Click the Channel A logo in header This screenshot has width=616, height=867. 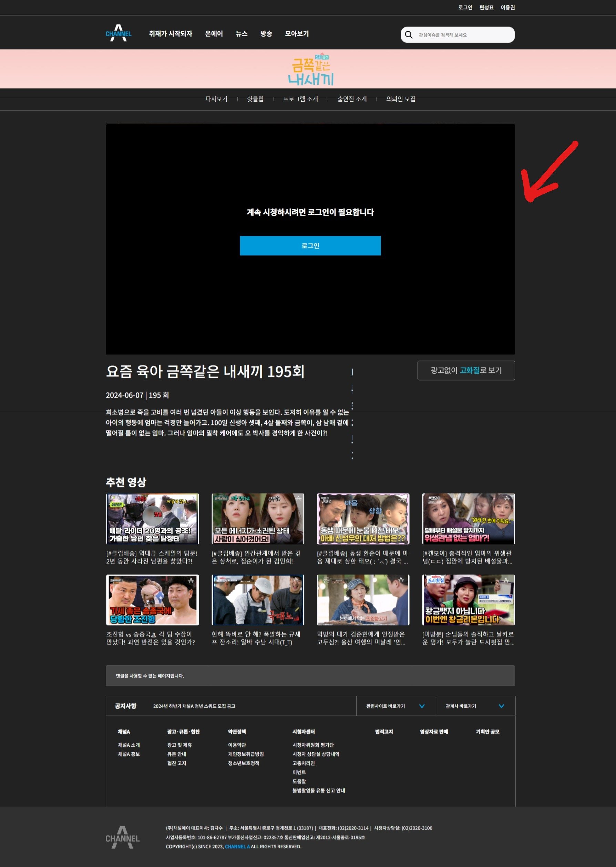point(119,33)
